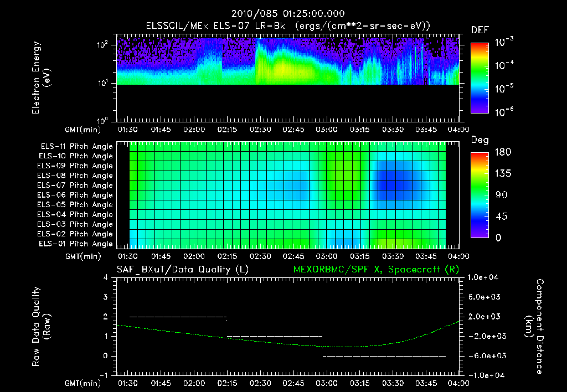Click the SAF_BXuT/Data Quality (L) legend
This screenshot has width=567, height=392.
coord(183,270)
